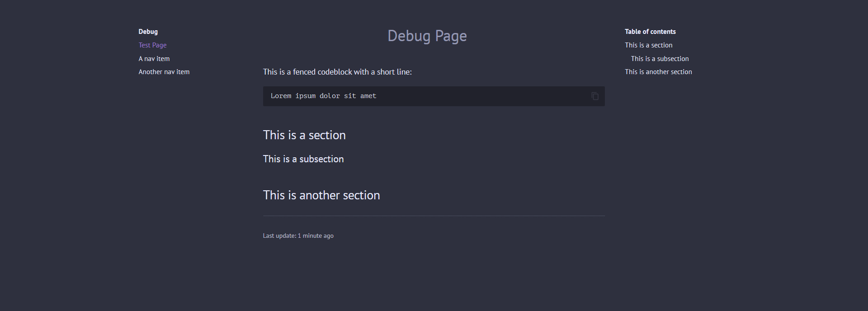
Task: Go to 'A nav item' in sidebar
Action: tap(154, 59)
